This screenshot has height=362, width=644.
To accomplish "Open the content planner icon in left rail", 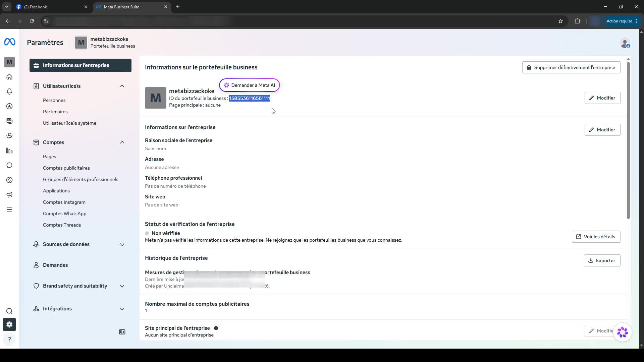I will [x=9, y=121].
